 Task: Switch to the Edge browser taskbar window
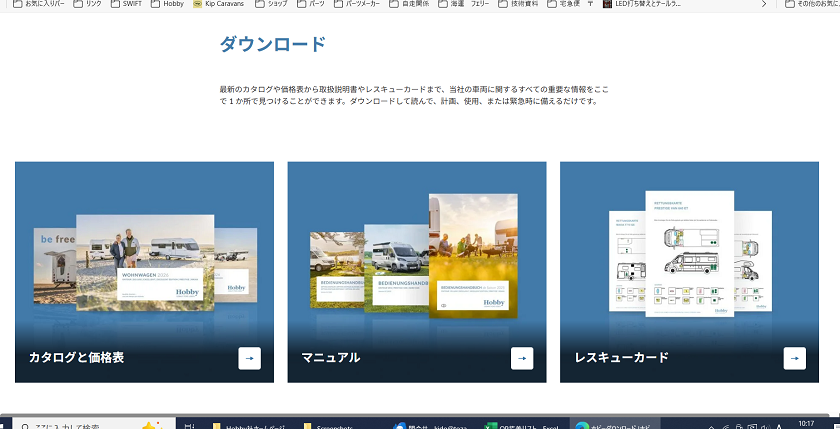click(614, 426)
